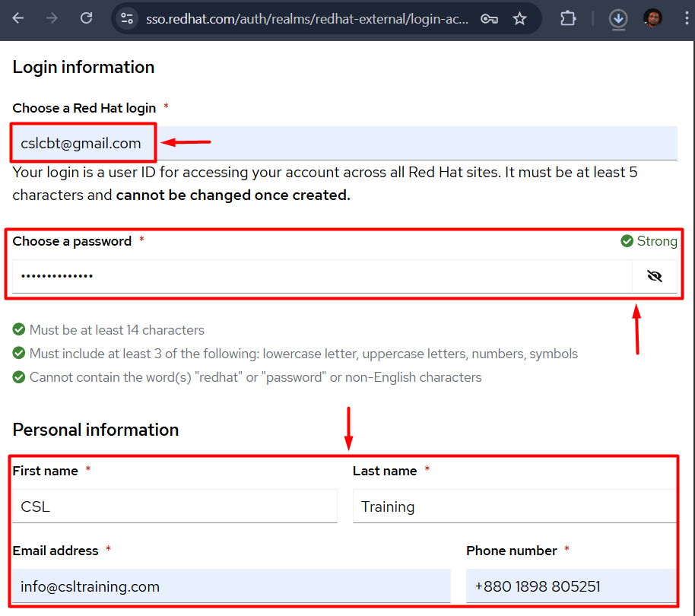Image resolution: width=695 pixels, height=616 pixels.
Task: Open the Chrome profile avatar
Action: (652, 18)
